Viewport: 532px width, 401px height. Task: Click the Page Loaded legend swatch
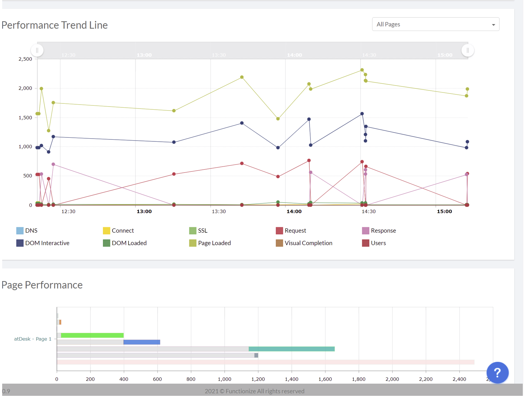click(192, 243)
